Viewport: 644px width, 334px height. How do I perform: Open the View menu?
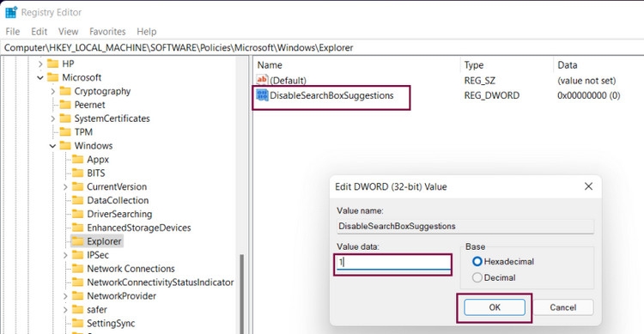point(68,31)
